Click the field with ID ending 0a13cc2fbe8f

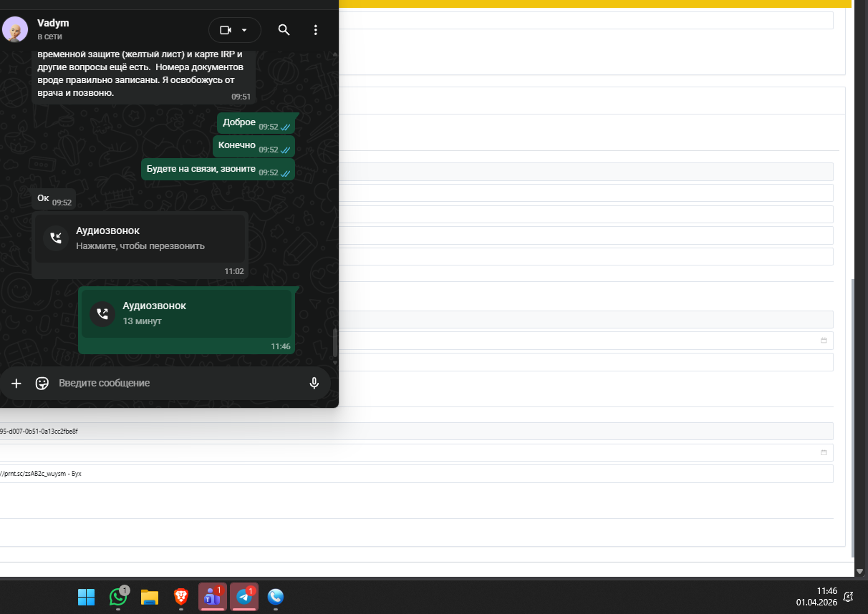click(417, 432)
